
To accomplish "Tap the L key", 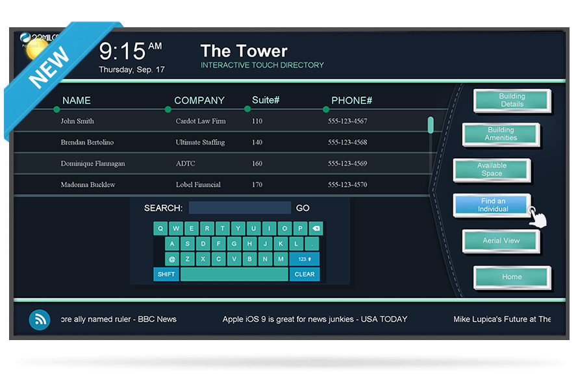I will coord(296,244).
